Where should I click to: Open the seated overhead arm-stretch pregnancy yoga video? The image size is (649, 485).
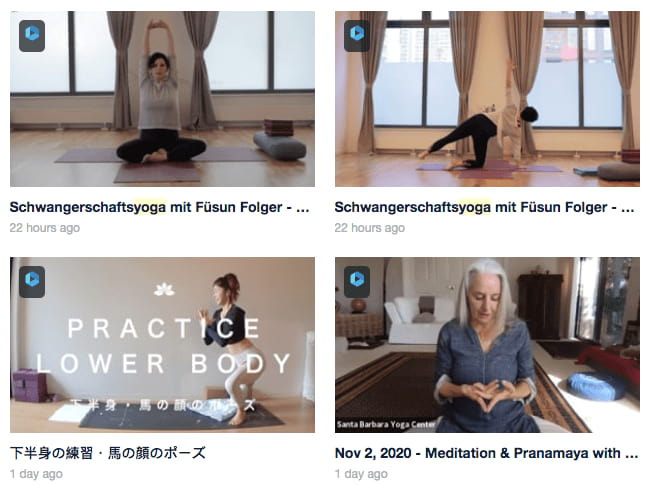click(x=162, y=99)
